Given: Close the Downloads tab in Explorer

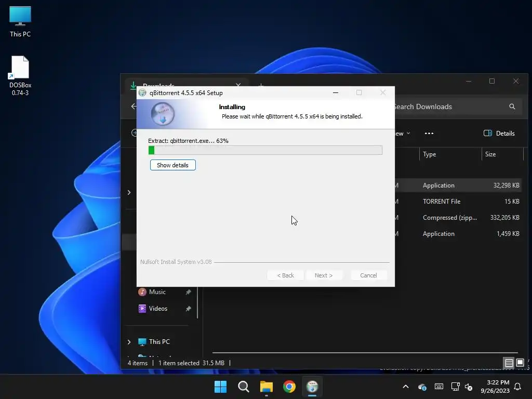Looking at the screenshot, I should point(238,85).
